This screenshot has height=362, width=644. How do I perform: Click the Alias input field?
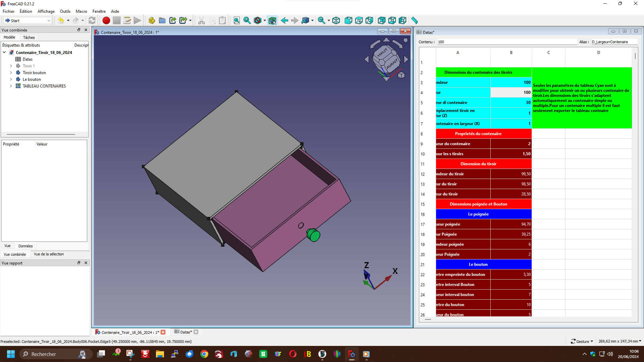(x=614, y=42)
